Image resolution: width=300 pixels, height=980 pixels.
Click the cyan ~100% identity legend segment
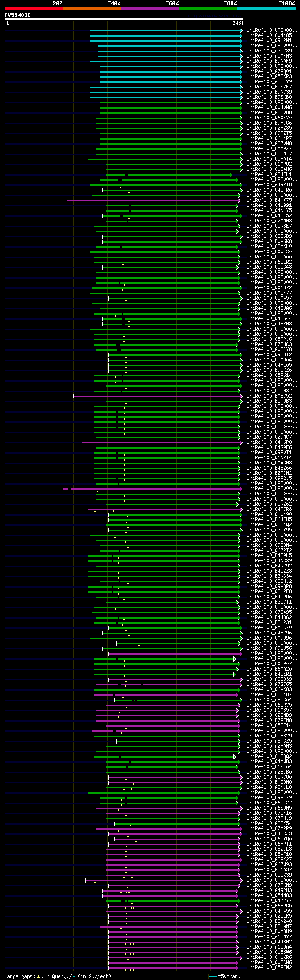pos(266,8)
